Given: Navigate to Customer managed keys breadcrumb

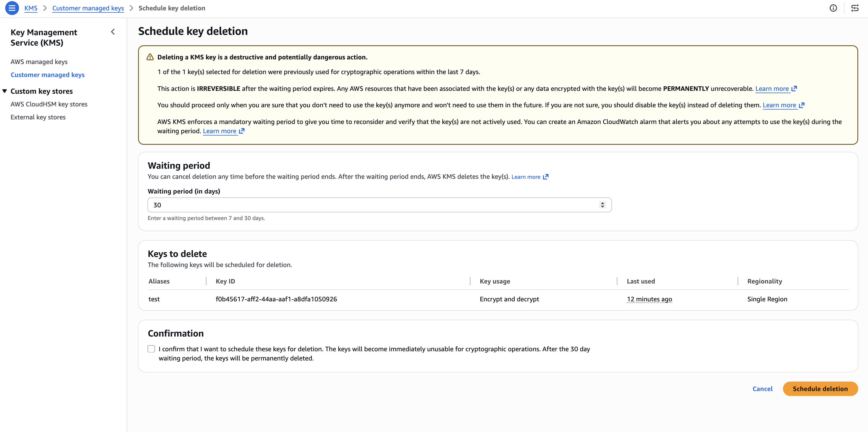Looking at the screenshot, I should pyautogui.click(x=88, y=8).
